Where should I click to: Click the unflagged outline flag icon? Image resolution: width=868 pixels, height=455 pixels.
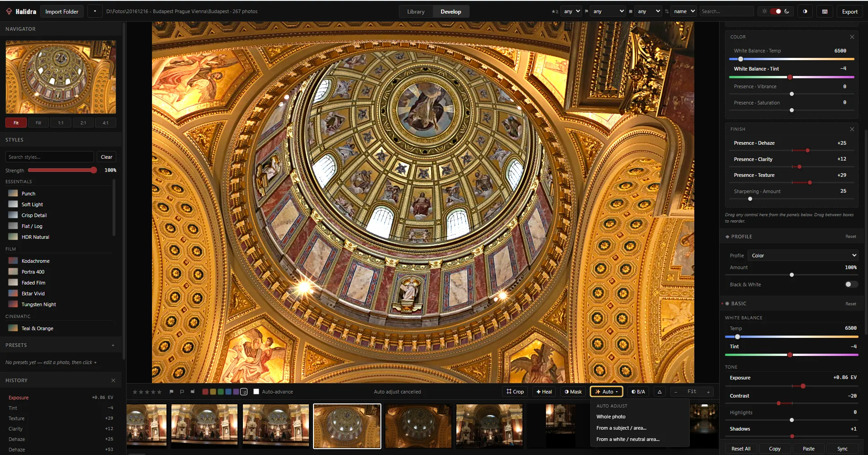coord(182,392)
